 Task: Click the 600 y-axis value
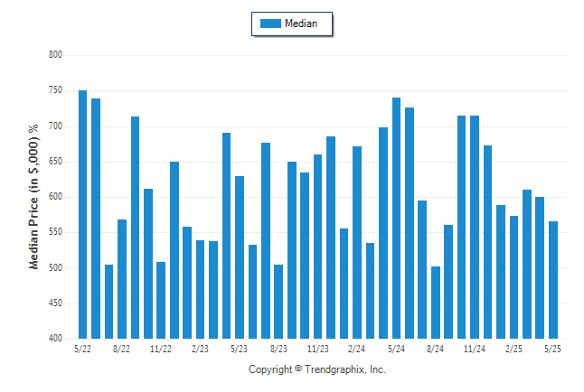(55, 197)
